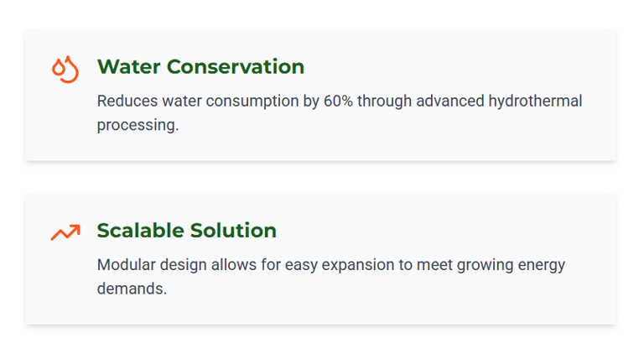This screenshot has height=354, width=644.
Task: Click the word "energy" in the description
Action: 542,265
